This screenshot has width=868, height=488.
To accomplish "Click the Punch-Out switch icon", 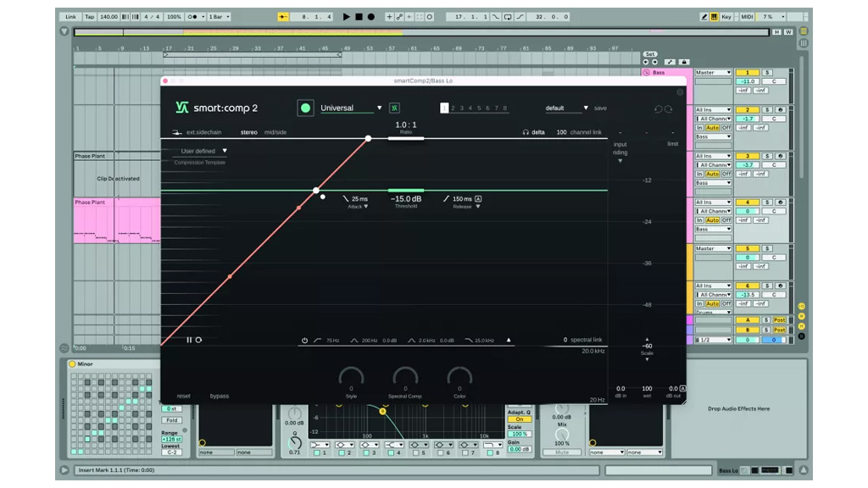I will [x=520, y=17].
